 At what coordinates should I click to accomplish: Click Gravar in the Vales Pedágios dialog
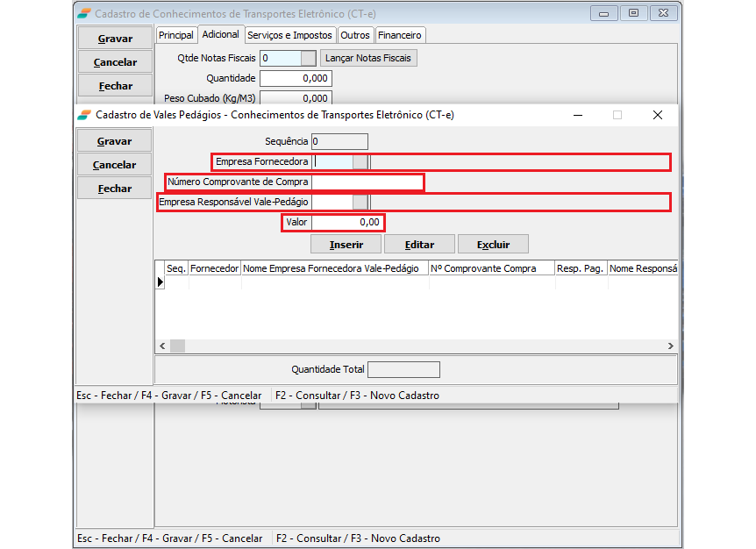point(114,141)
